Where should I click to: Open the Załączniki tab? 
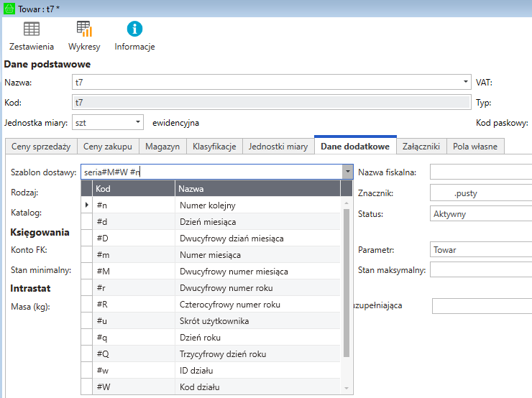(421, 147)
